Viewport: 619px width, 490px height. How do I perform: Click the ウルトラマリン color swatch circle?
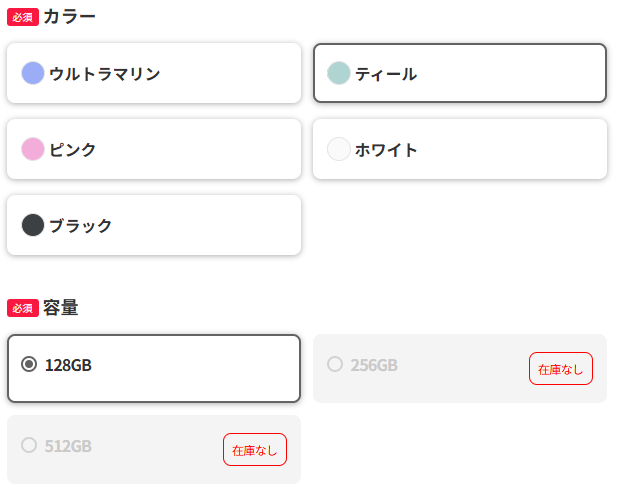coord(33,73)
